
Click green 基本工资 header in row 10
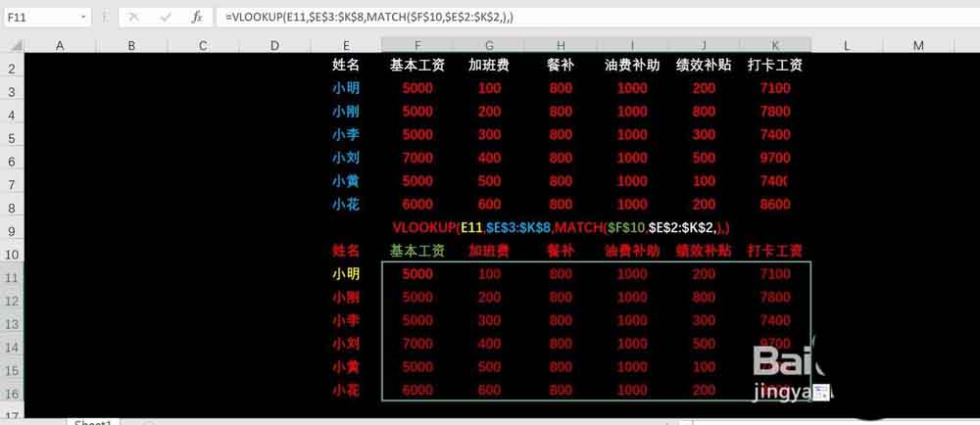point(417,251)
